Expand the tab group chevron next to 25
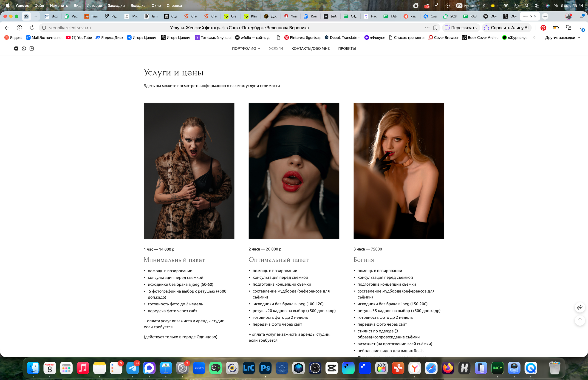588x380 pixels. coord(36,16)
